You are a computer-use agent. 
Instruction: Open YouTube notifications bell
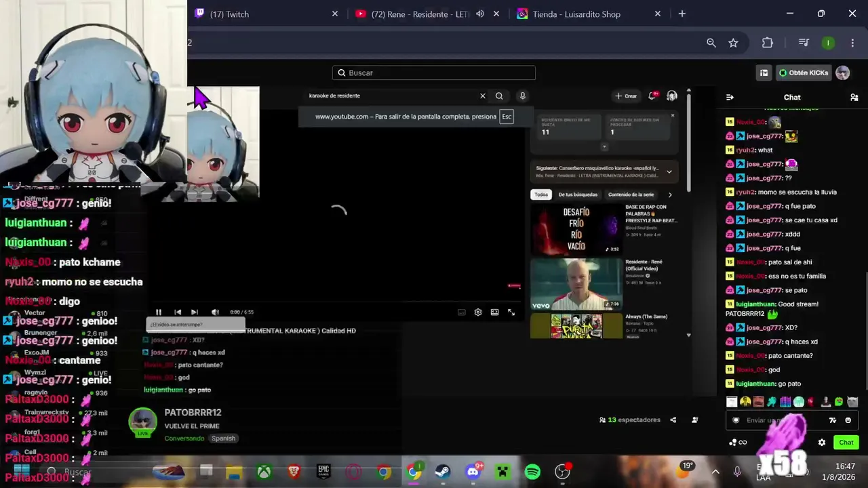click(652, 96)
